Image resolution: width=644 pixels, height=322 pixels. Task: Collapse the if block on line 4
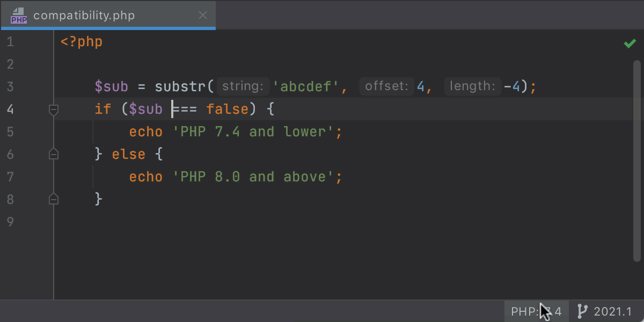(54, 109)
